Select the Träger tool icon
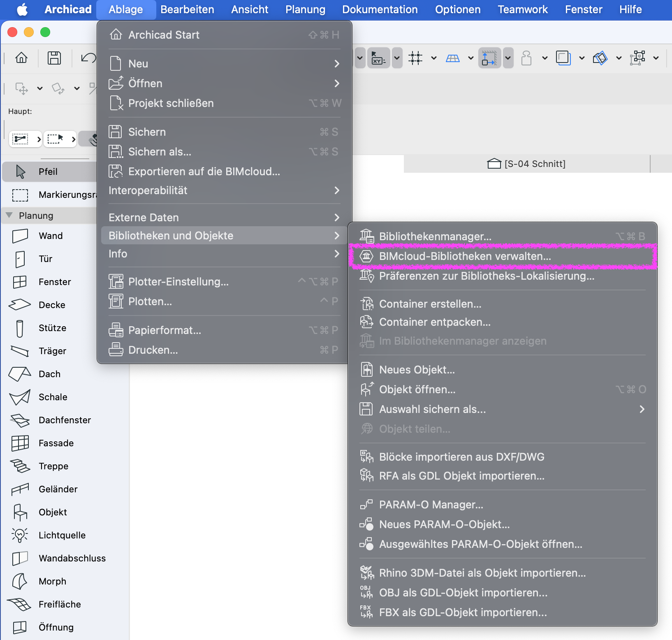 coord(20,351)
